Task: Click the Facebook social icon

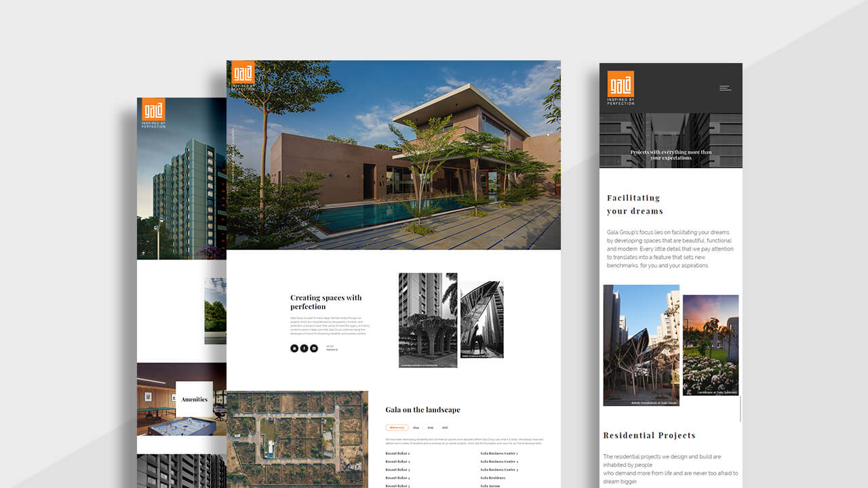Action: [304, 348]
